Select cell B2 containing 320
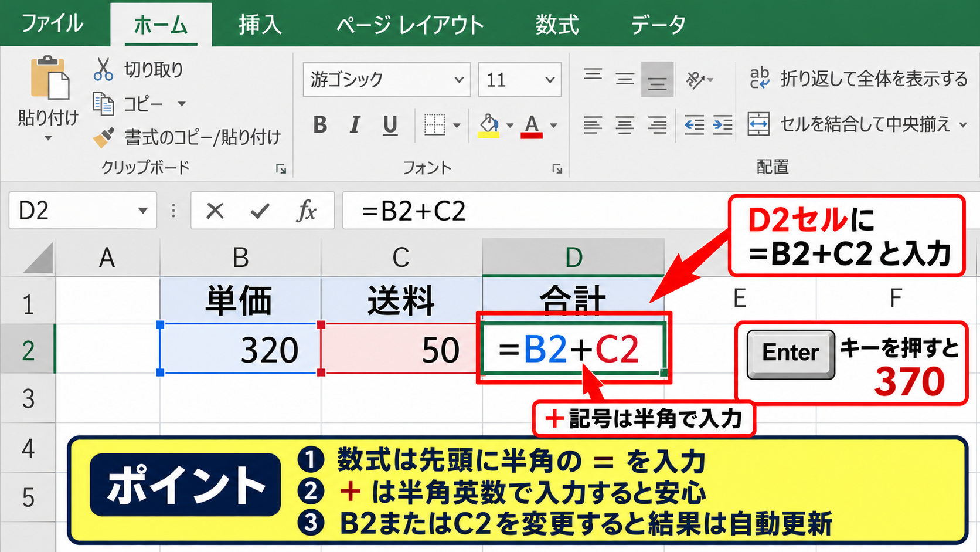 click(240, 349)
